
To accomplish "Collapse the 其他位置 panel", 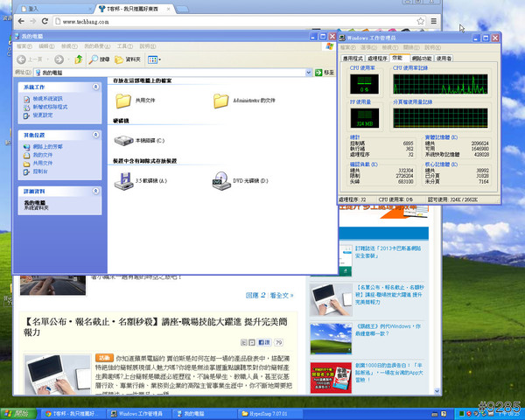I will [98, 136].
